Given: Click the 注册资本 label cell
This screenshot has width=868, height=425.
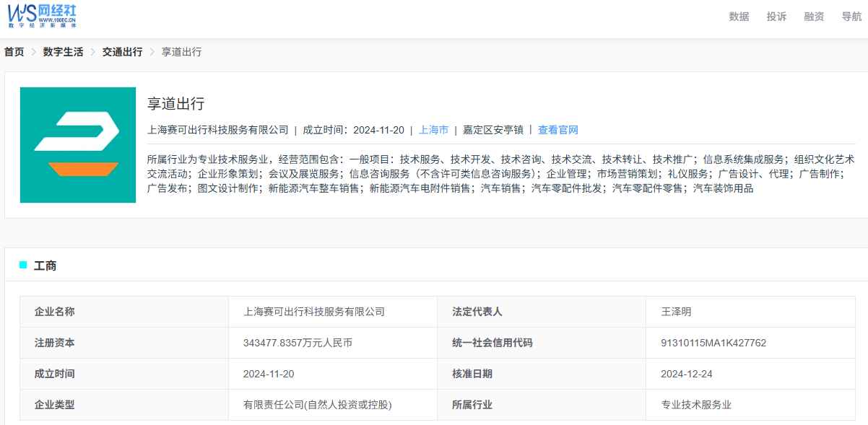Looking at the screenshot, I should tap(124, 343).
